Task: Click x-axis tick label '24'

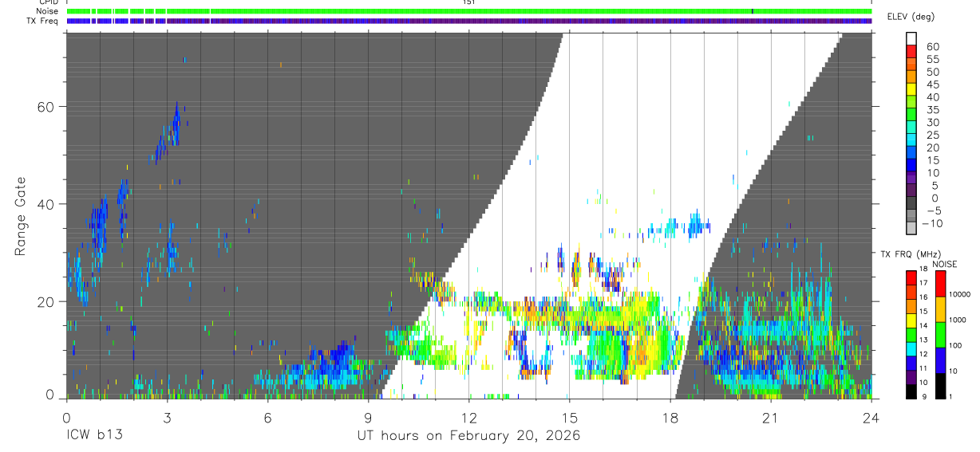Action: tap(871, 417)
